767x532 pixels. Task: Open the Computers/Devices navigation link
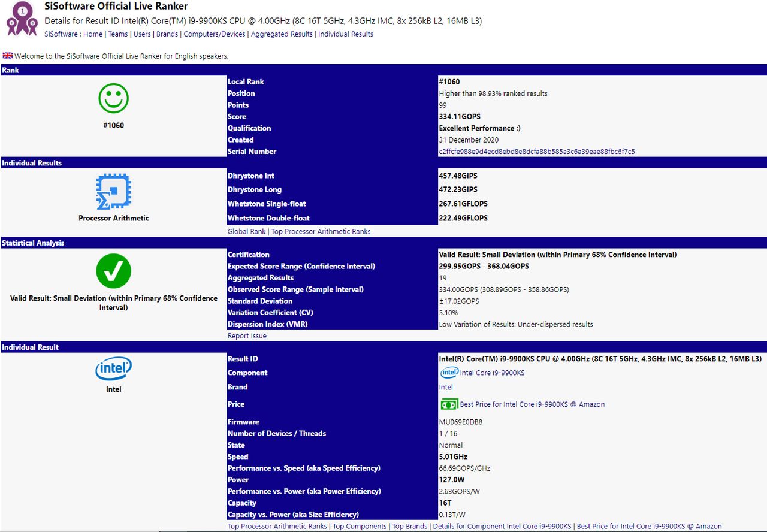(215, 34)
